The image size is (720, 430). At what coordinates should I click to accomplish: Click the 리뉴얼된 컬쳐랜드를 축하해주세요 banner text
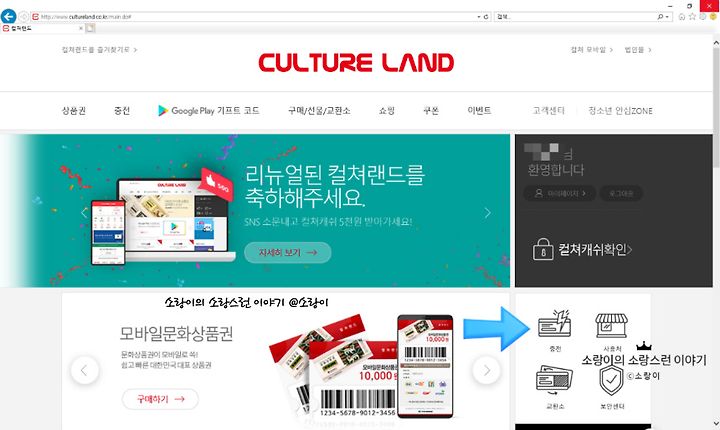335,186
